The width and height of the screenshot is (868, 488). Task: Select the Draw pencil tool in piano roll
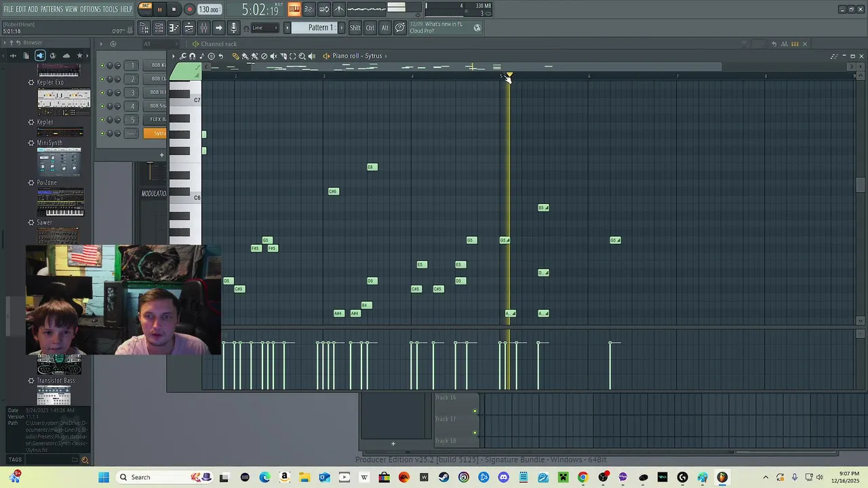pyautogui.click(x=236, y=56)
